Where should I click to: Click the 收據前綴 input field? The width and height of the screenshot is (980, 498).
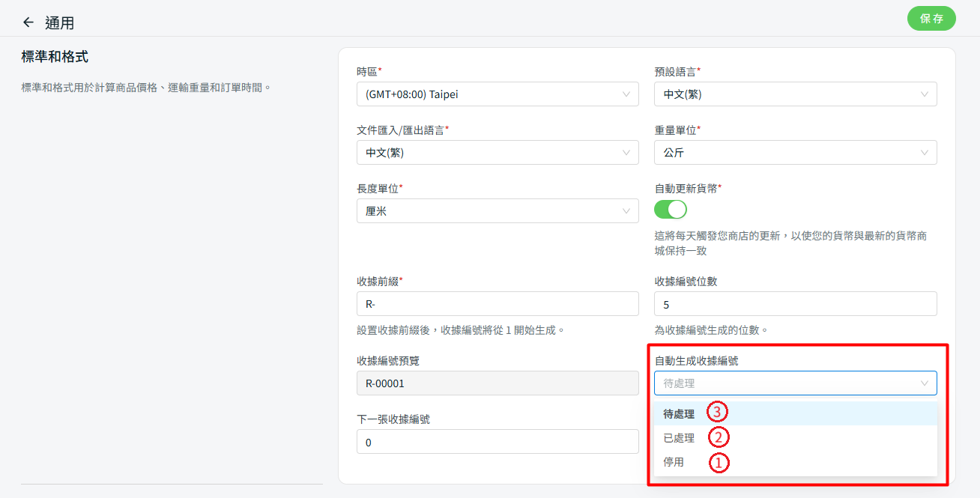(497, 304)
